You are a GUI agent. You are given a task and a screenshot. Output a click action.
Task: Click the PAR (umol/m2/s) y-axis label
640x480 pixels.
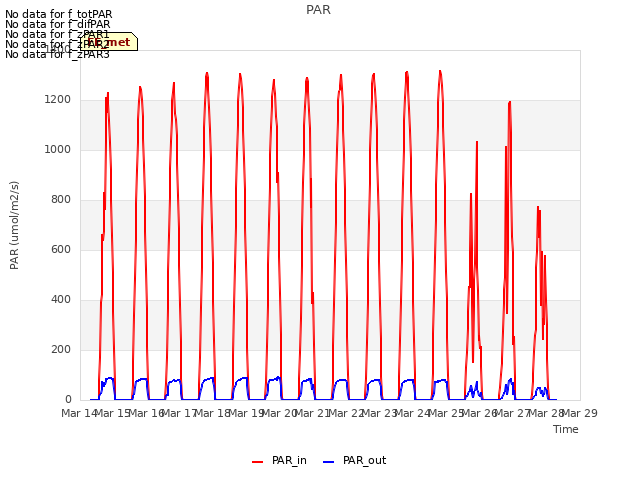14,225
